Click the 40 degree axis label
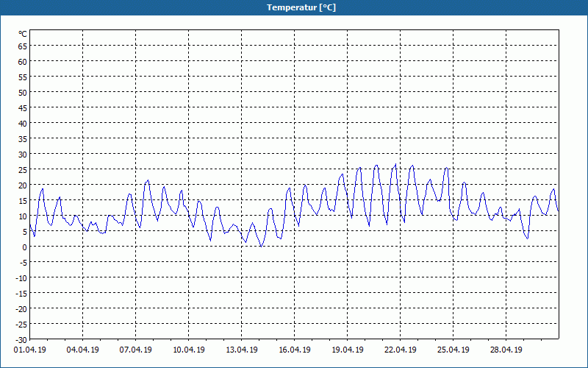Viewport: 588px width, 368px height. point(23,124)
